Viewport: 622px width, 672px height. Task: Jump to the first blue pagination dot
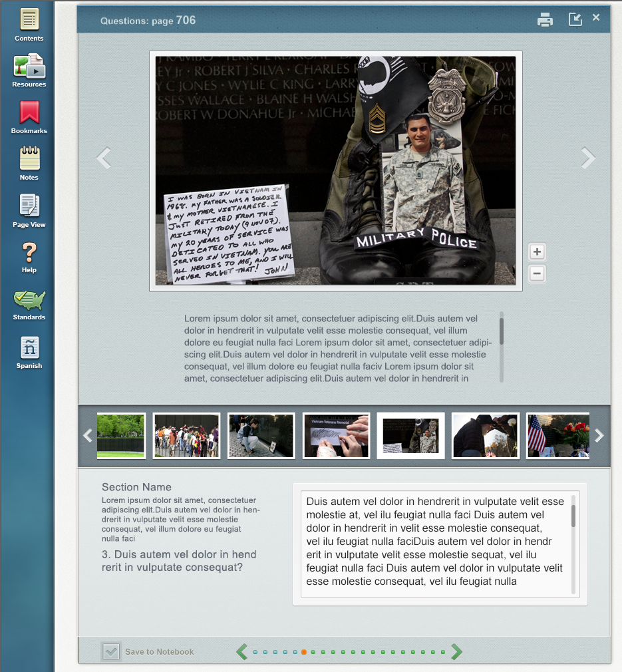pos(255,652)
